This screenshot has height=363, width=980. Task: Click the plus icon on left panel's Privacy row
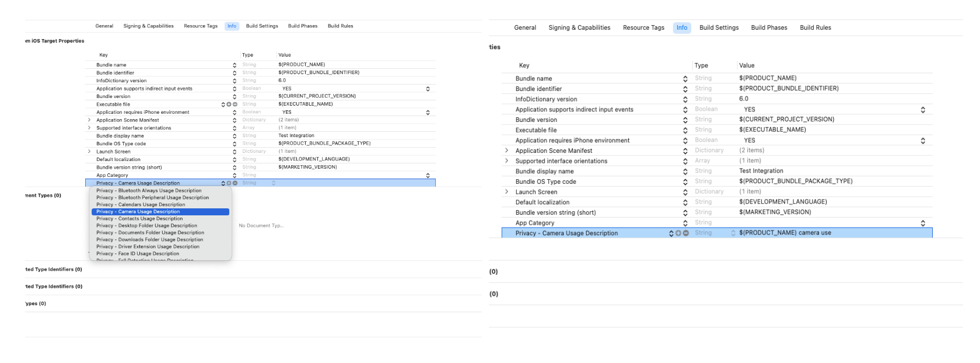pos(229,183)
